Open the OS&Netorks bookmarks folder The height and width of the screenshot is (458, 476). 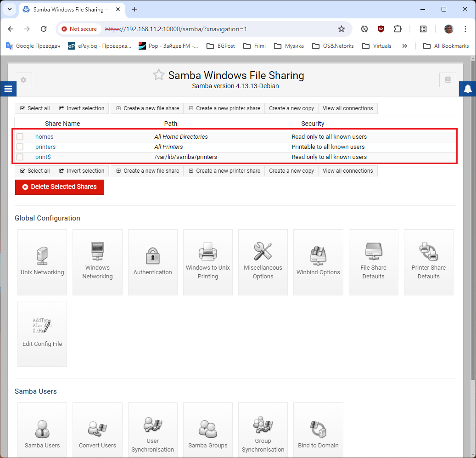click(333, 46)
